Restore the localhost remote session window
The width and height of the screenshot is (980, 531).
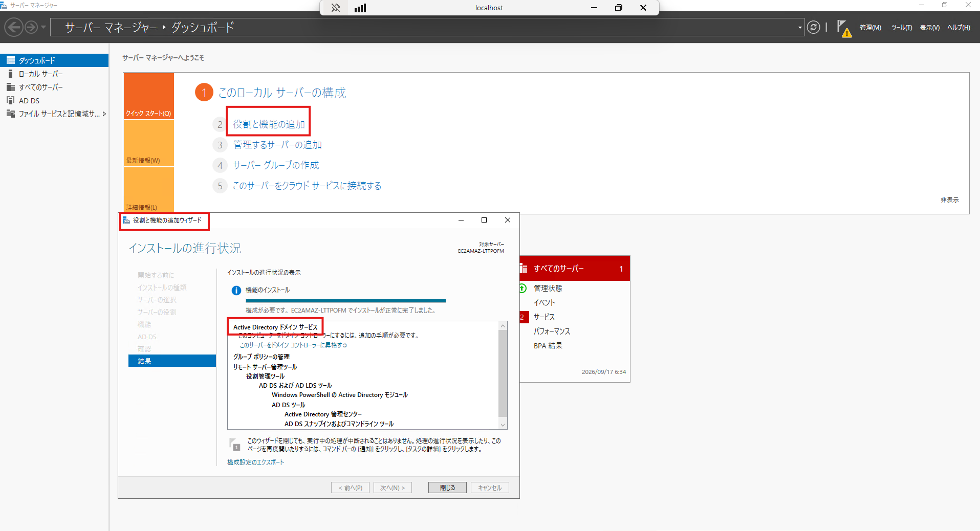[619, 8]
